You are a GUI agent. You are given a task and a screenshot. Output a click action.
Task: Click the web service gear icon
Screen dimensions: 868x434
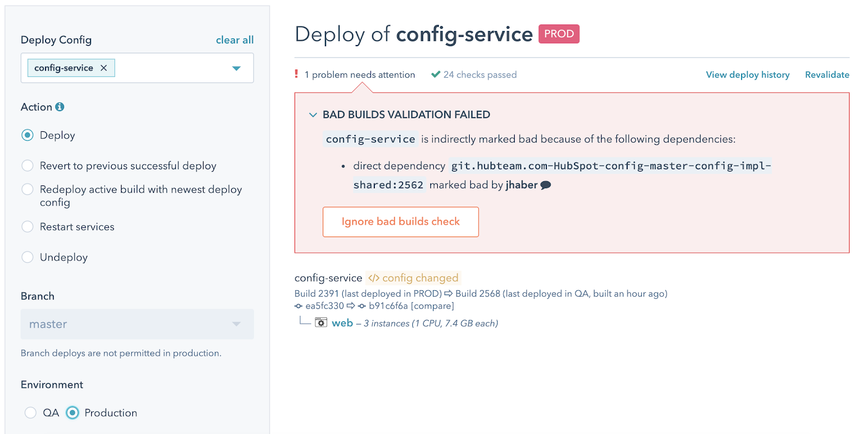pyautogui.click(x=321, y=323)
